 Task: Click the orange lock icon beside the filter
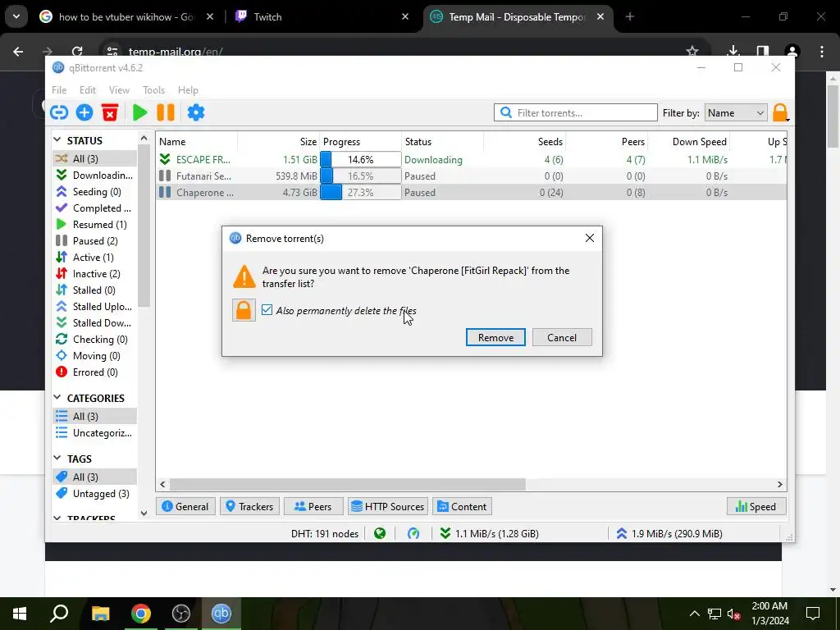coord(780,112)
